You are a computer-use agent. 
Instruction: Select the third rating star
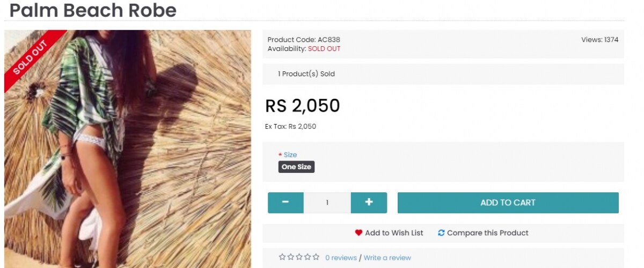pyautogui.click(x=299, y=257)
